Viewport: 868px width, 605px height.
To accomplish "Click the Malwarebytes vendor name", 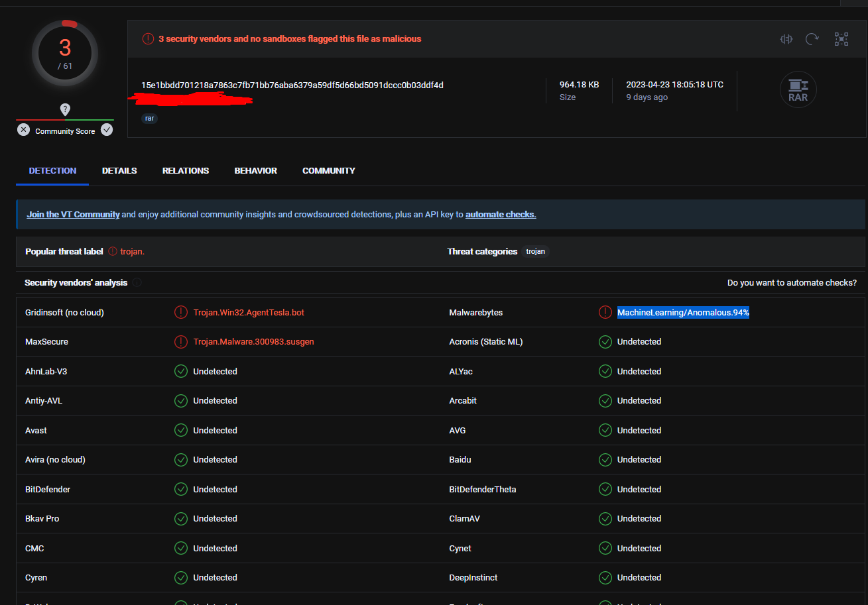I will pos(476,312).
